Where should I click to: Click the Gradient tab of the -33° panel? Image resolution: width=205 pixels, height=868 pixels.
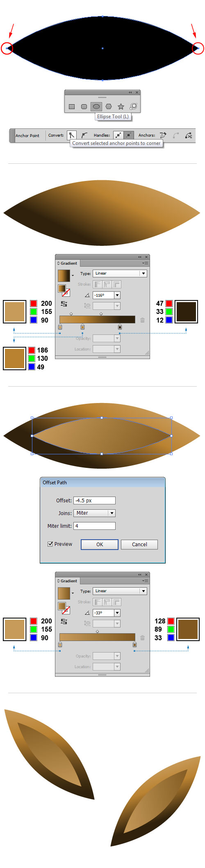(67, 581)
